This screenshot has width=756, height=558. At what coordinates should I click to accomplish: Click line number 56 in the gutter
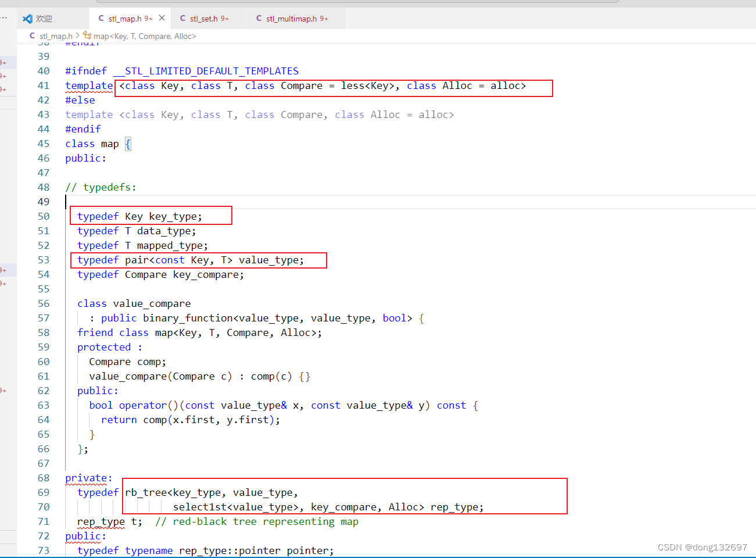coord(44,303)
